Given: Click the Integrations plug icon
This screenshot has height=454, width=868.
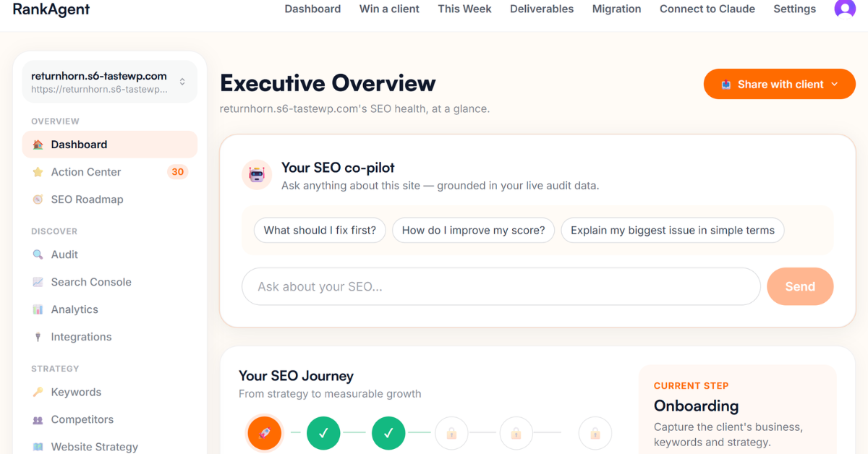Looking at the screenshot, I should pos(38,337).
